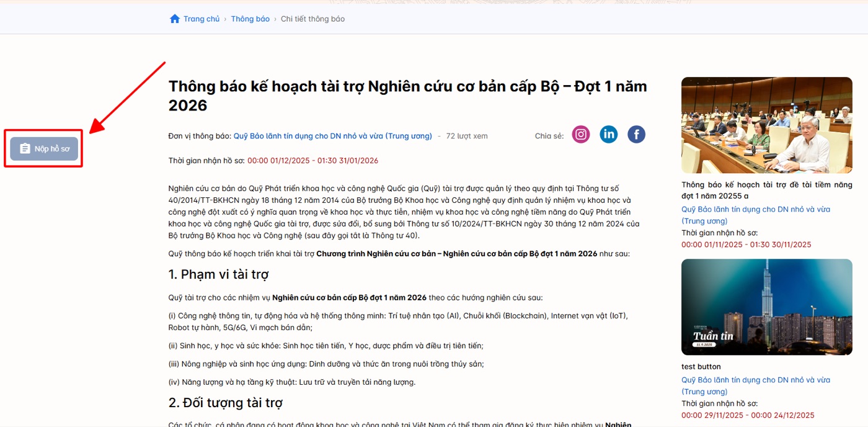Click sidebar date 00:00 29/11/2025 - 00:00 24/12/2025
This screenshot has height=427, width=868.
click(748, 415)
